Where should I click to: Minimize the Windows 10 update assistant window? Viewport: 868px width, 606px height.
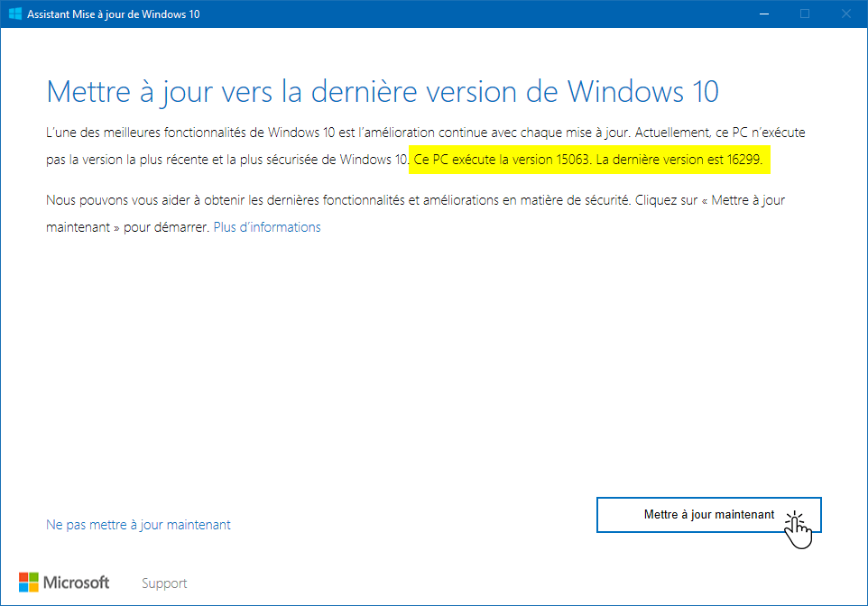tap(764, 14)
